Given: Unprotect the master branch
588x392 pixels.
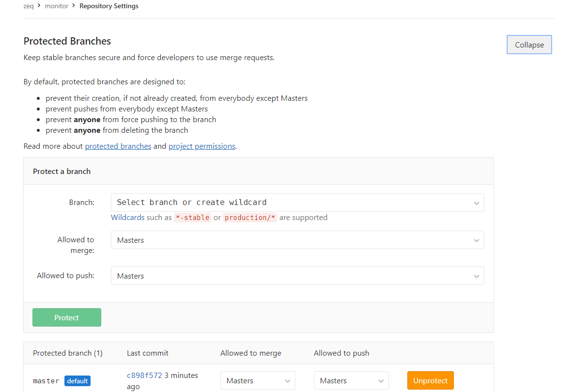Looking at the screenshot, I should coord(430,381).
